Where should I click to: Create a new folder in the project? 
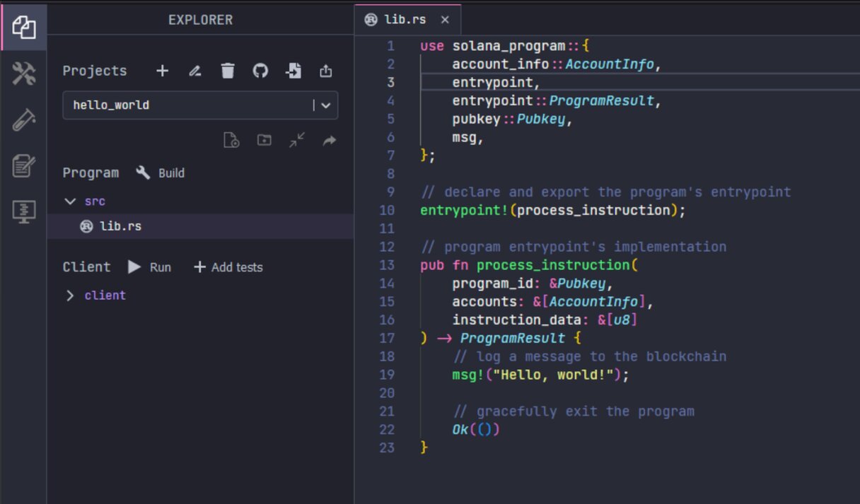coord(262,140)
